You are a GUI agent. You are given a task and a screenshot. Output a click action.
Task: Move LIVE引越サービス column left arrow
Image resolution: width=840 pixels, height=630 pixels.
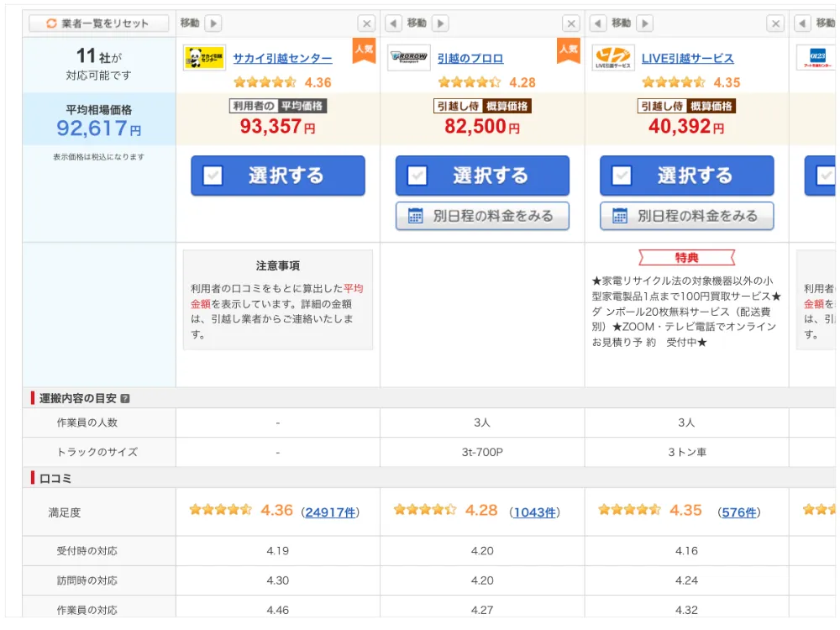pos(597,24)
